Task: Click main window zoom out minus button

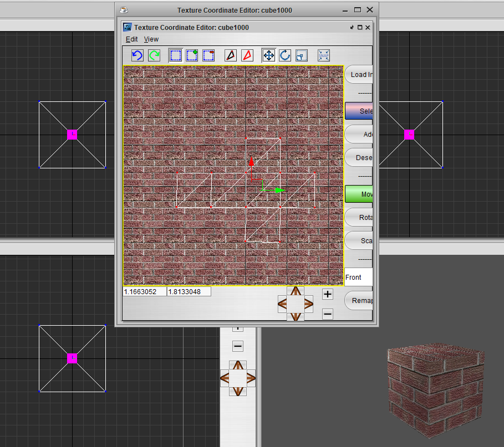Action: [x=238, y=346]
